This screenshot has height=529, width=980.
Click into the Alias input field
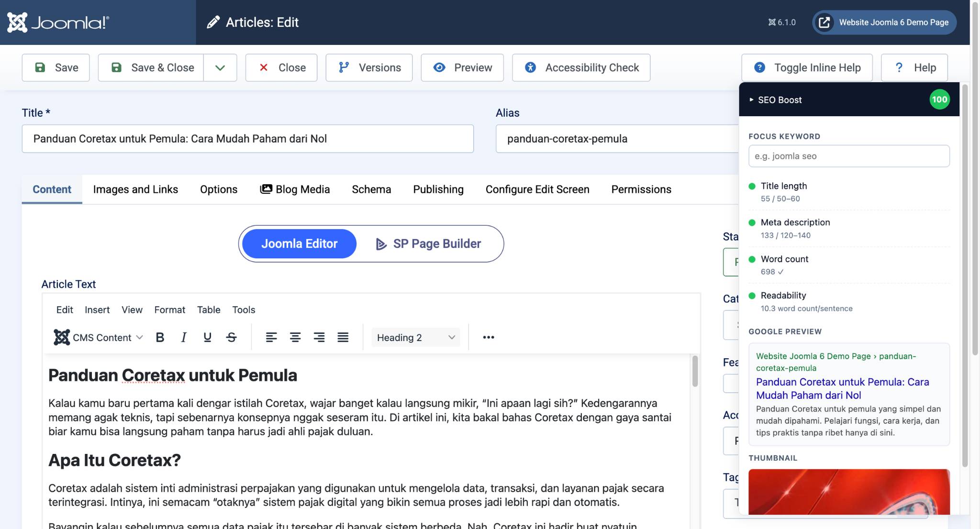[617, 139]
